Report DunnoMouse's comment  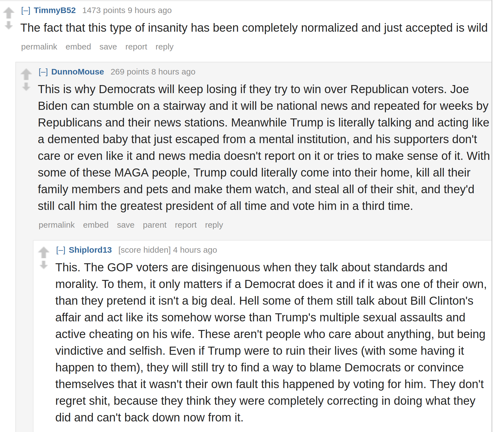pos(186,225)
